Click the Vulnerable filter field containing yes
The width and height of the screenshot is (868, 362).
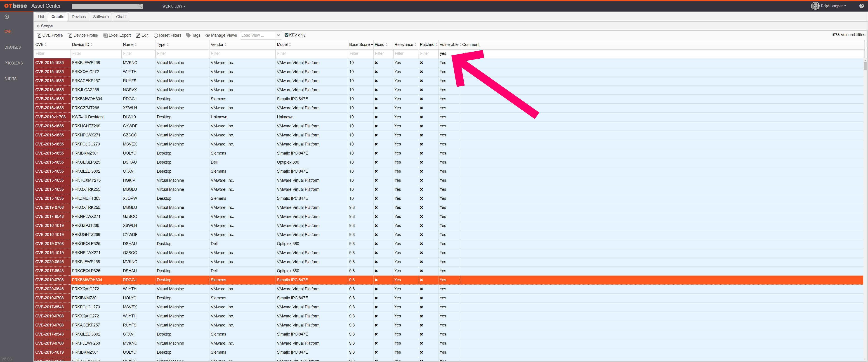coord(450,54)
